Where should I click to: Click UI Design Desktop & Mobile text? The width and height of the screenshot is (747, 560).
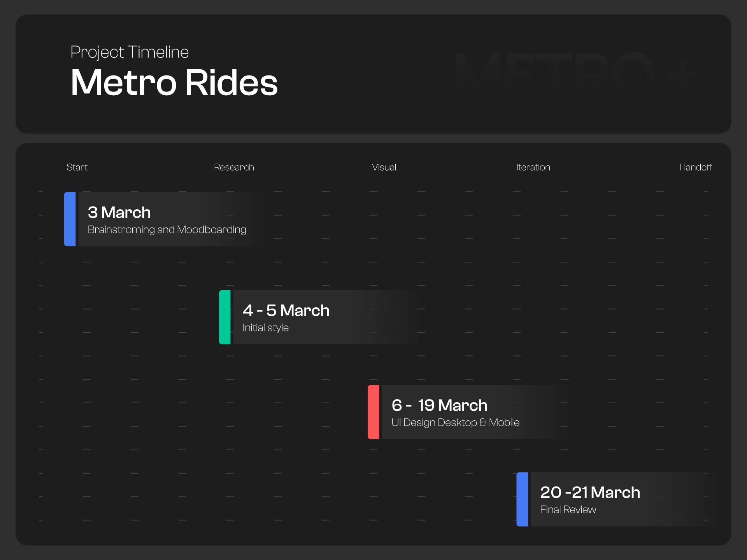456,423
